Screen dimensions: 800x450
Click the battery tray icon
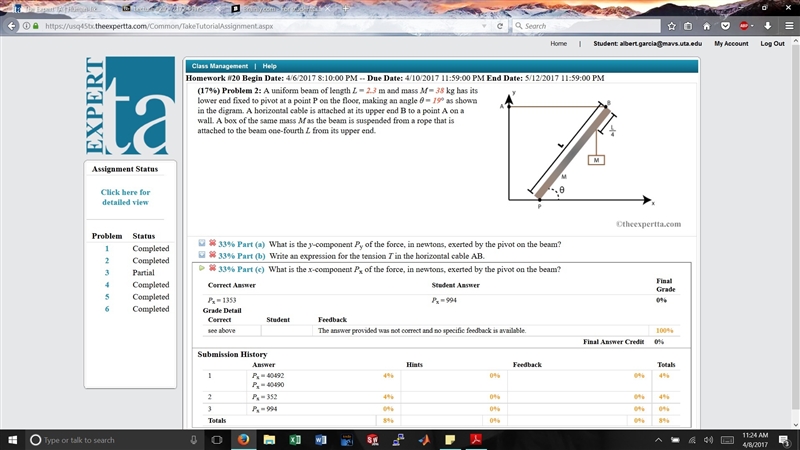pyautogui.click(x=675, y=440)
